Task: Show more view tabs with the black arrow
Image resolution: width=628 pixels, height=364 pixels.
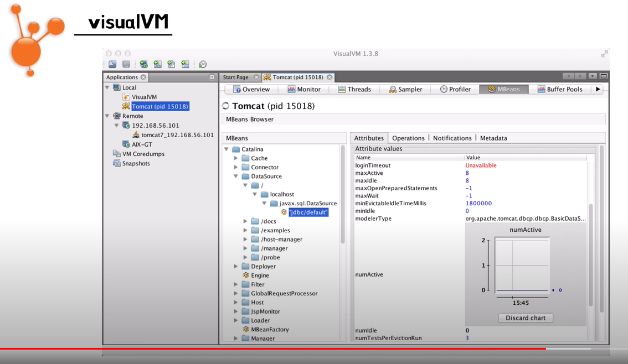Action: pyautogui.click(x=598, y=89)
